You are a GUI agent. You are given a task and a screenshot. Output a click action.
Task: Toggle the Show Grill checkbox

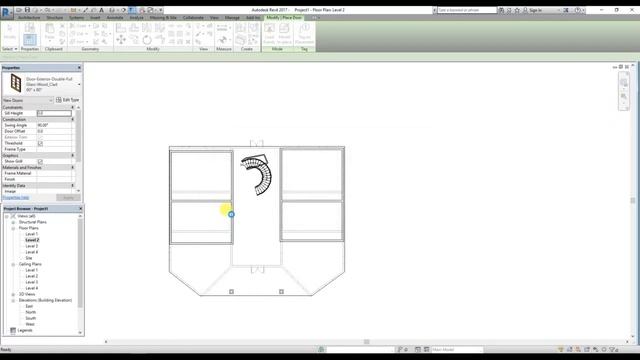pos(40,161)
